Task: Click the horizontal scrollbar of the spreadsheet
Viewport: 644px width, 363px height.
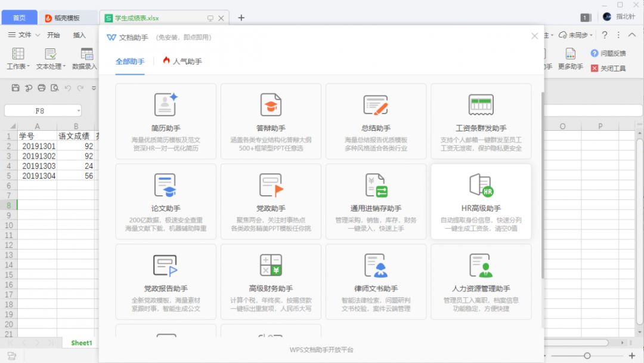Action: (575, 343)
